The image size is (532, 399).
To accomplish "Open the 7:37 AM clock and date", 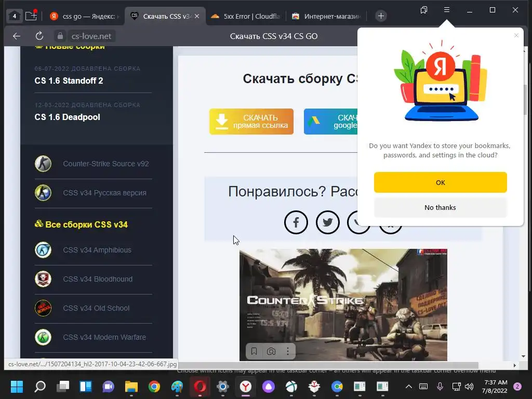I will pyautogui.click(x=495, y=386).
